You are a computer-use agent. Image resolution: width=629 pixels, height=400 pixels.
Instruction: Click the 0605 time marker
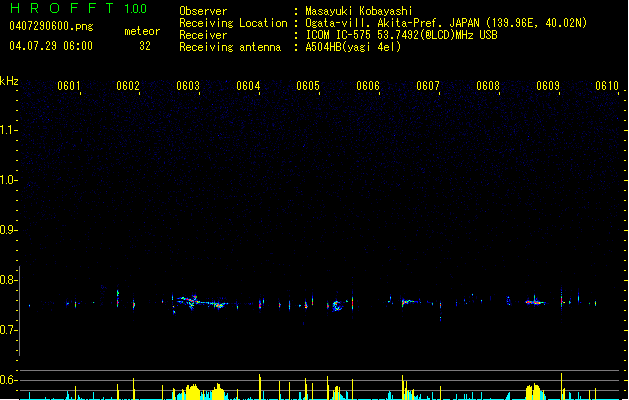pyautogui.click(x=308, y=86)
